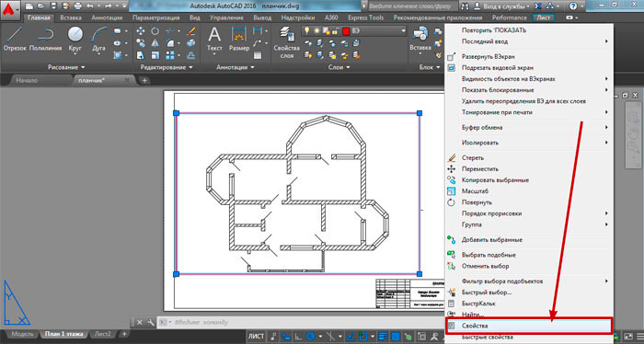Choose Свойства in context menu
The height and width of the screenshot is (344, 644).
[529, 326]
